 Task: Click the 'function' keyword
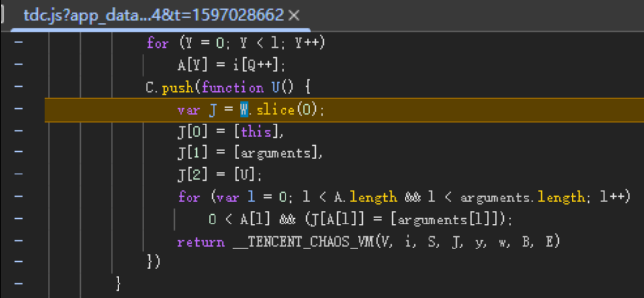(x=232, y=88)
